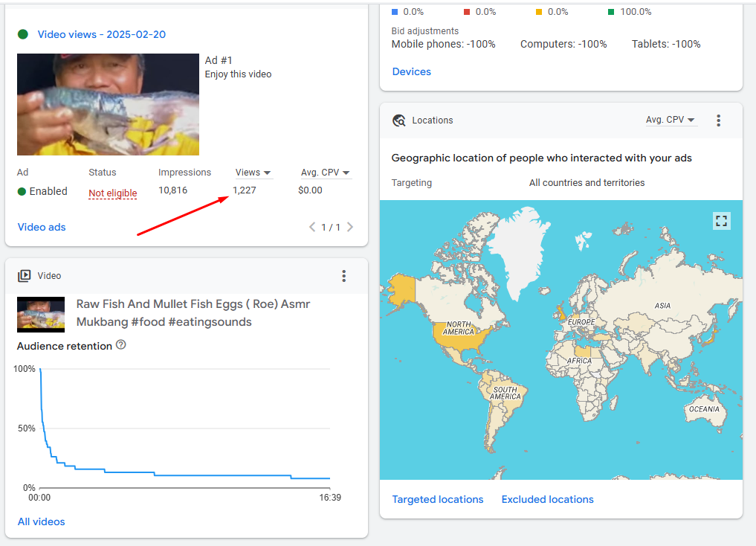Switch to Targeted locations

pyautogui.click(x=437, y=500)
